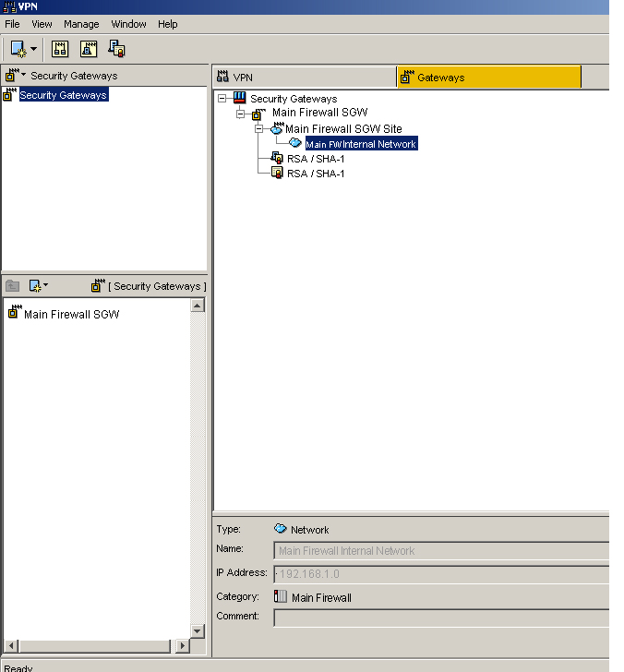Click the new item icon in the lower-left panel
This screenshot has height=672, width=624.
(x=36, y=286)
